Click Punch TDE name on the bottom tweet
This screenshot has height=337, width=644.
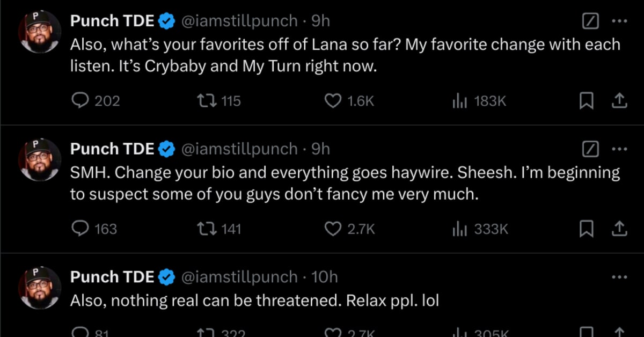[112, 277]
